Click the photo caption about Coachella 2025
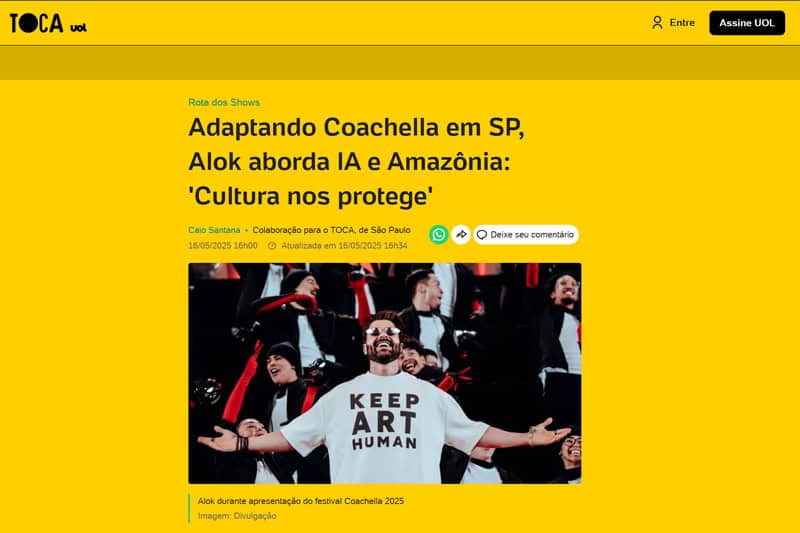The image size is (800, 533). pyautogui.click(x=301, y=501)
